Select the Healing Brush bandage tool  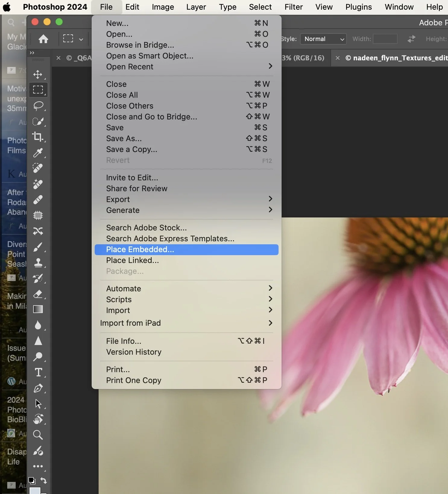click(38, 200)
